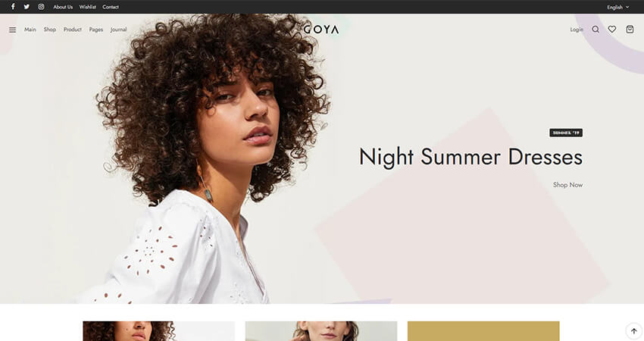Open the hamburger menu icon

(x=13, y=30)
